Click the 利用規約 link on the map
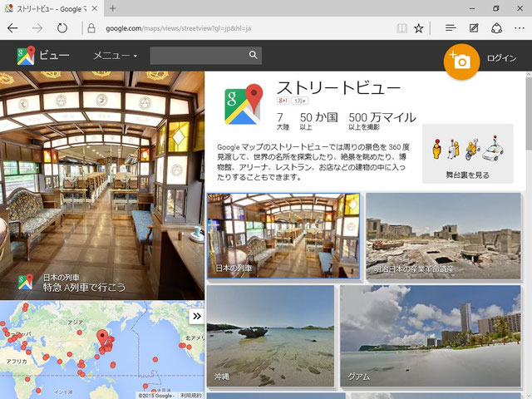Viewport: 532px width, 399px height. pyautogui.click(x=191, y=396)
